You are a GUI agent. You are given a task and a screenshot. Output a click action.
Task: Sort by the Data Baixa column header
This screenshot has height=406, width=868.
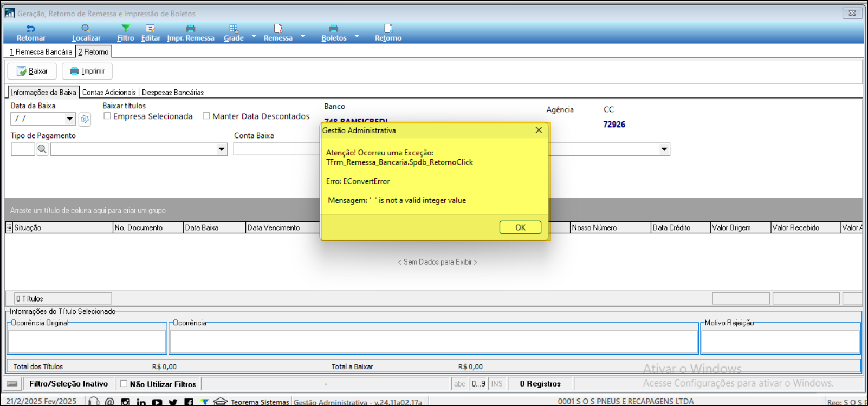coord(215,228)
